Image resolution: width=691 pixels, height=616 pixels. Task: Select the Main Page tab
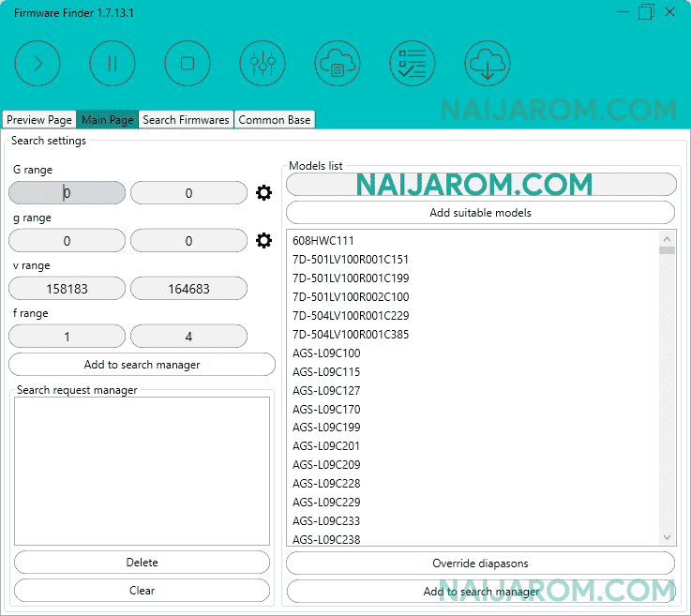pos(108,120)
